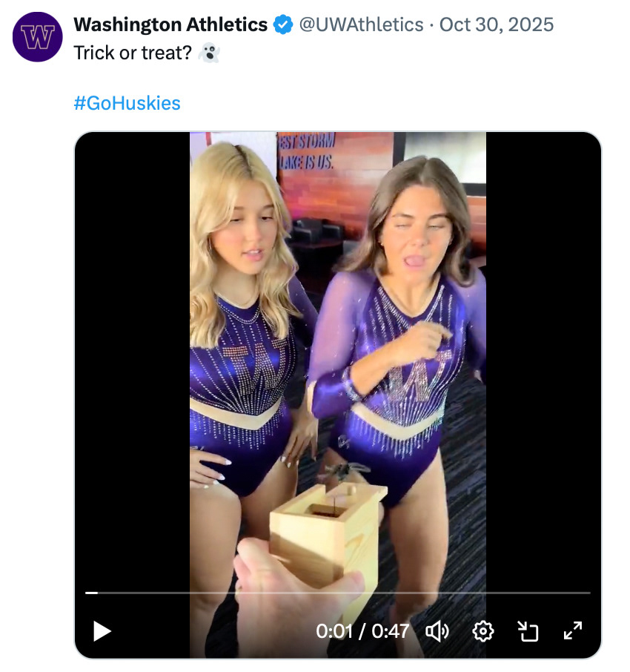Click the 0:47 total duration label
Viewport: 630px width, 672px height.
[391, 631]
